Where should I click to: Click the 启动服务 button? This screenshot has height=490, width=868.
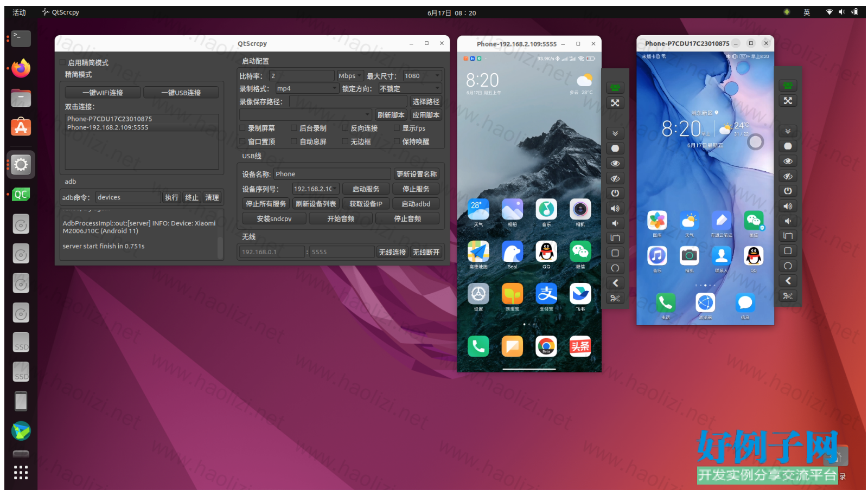click(366, 189)
